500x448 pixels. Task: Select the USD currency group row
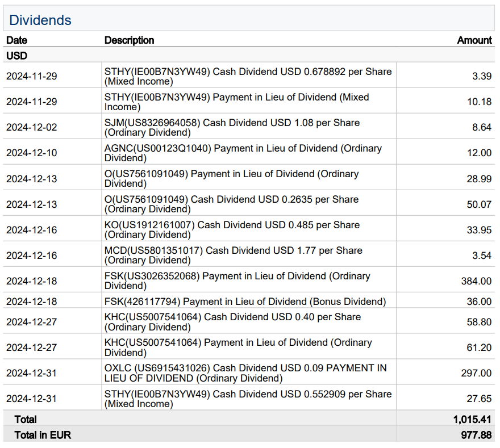pos(16,56)
